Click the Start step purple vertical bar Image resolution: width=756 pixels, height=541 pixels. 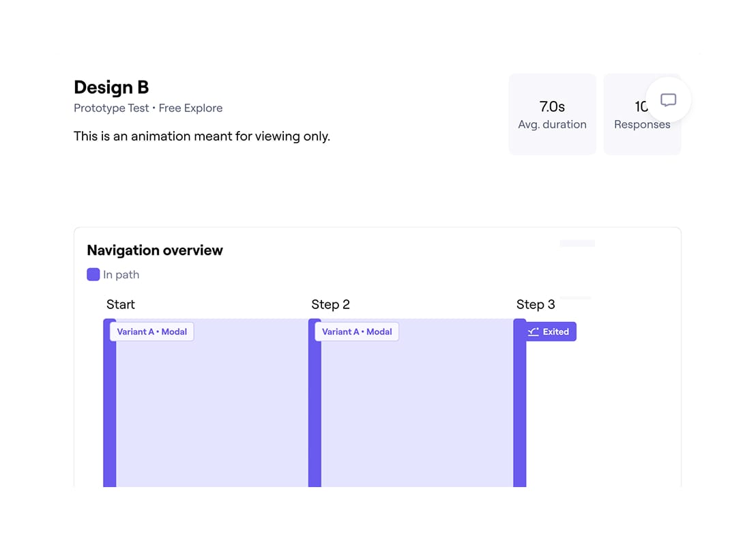coord(109,409)
